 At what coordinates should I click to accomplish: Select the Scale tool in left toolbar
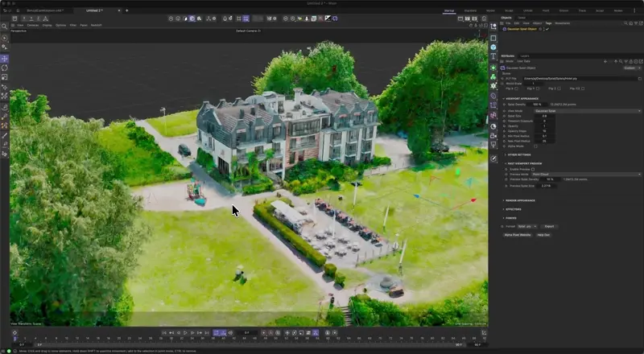[x=5, y=77]
